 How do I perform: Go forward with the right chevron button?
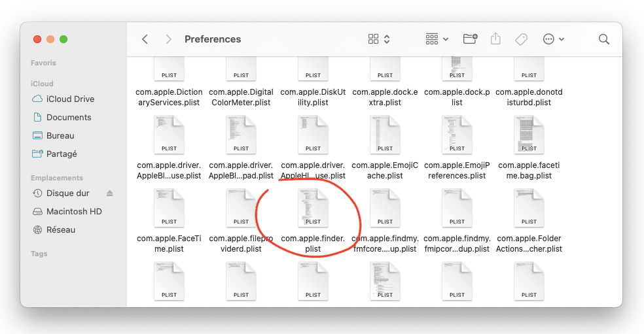(x=168, y=39)
